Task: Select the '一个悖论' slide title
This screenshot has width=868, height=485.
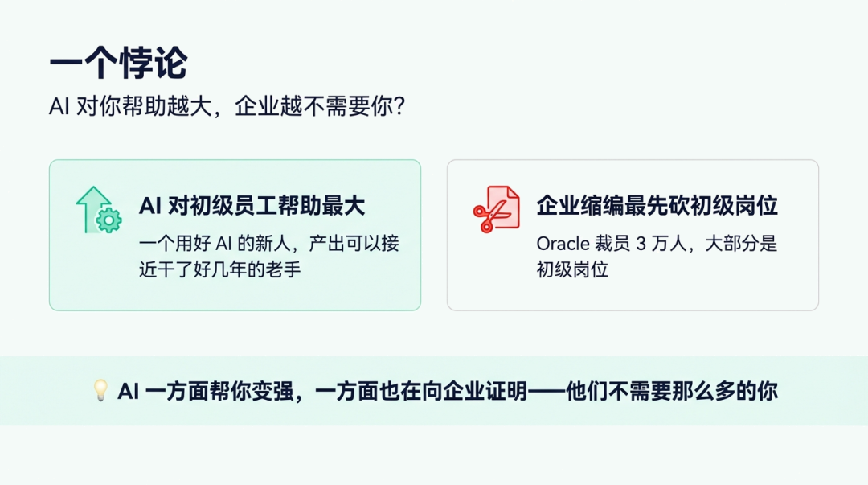Action: [118, 63]
